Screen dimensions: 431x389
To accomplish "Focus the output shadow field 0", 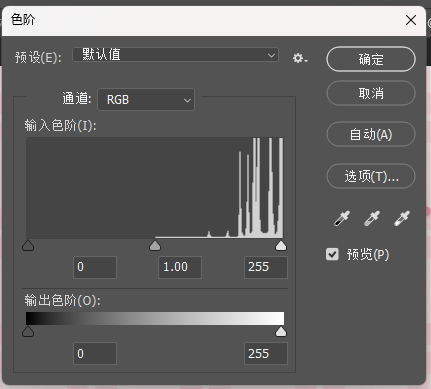I will tap(95, 354).
